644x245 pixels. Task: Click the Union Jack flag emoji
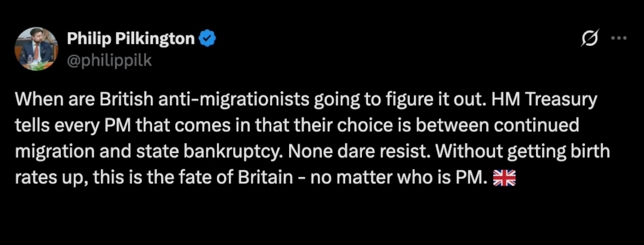coord(504,179)
